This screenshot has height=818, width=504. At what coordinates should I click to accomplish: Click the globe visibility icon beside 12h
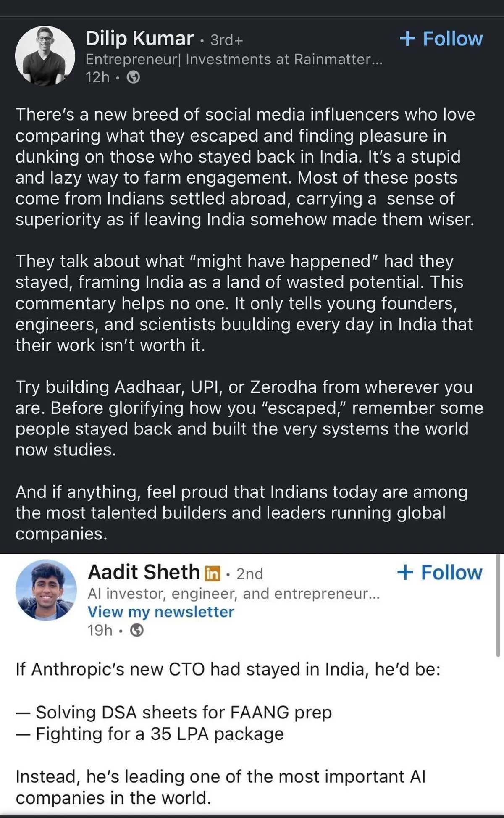(134, 77)
